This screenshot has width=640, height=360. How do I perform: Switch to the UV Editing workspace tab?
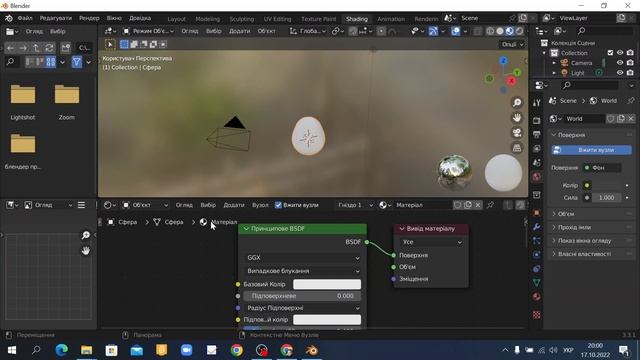coord(277,19)
